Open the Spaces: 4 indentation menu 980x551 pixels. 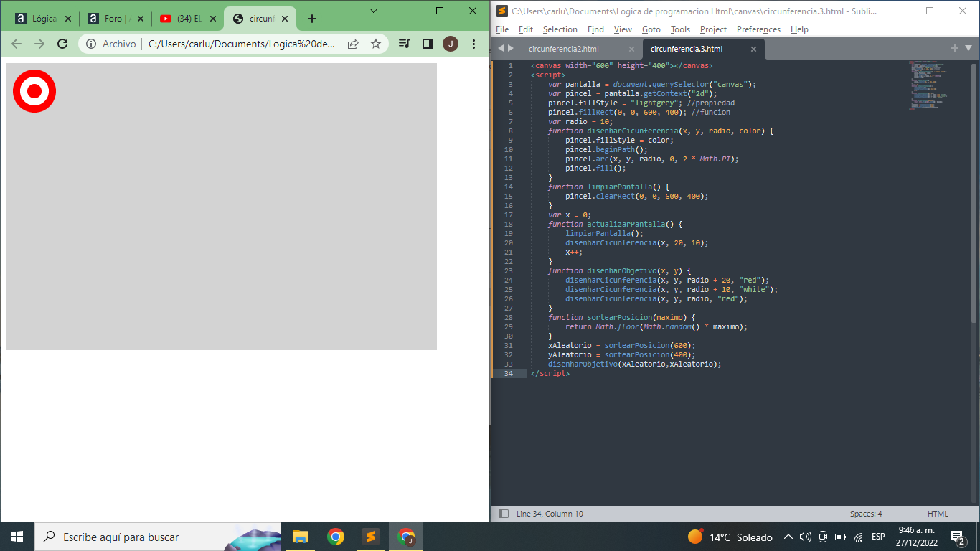click(866, 514)
